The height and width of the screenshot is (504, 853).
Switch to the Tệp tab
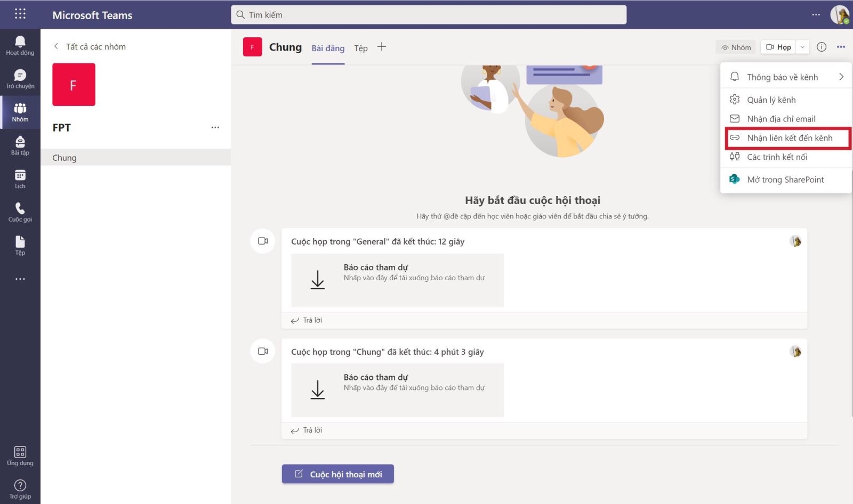[x=360, y=48]
